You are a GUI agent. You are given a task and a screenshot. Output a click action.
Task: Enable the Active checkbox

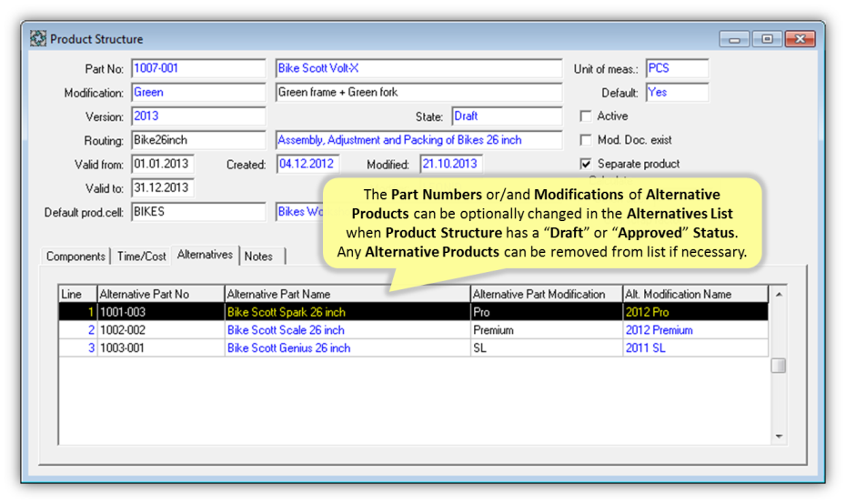(586, 116)
